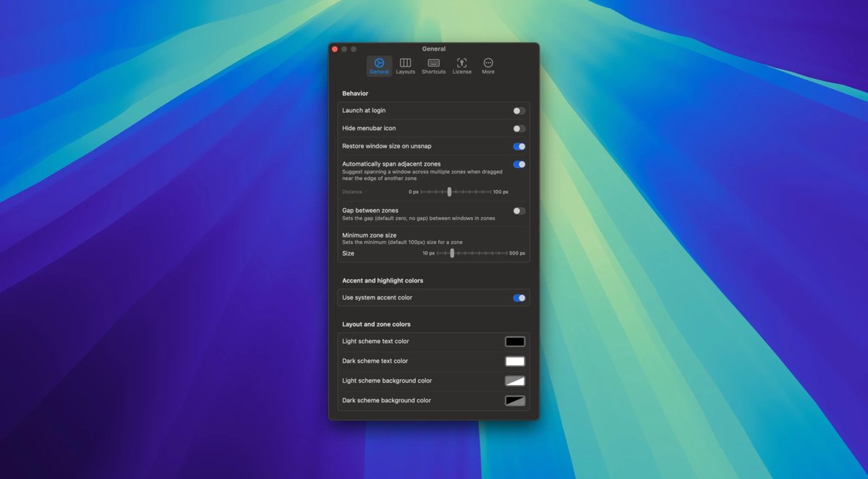Close the General settings window

tap(335, 48)
